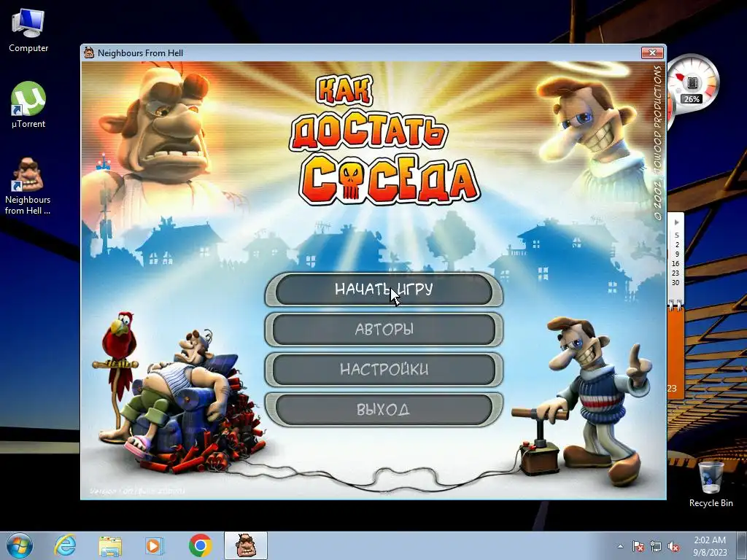Click the Neighbours From Hell title bar text
This screenshot has width=747, height=560.
[x=140, y=52]
